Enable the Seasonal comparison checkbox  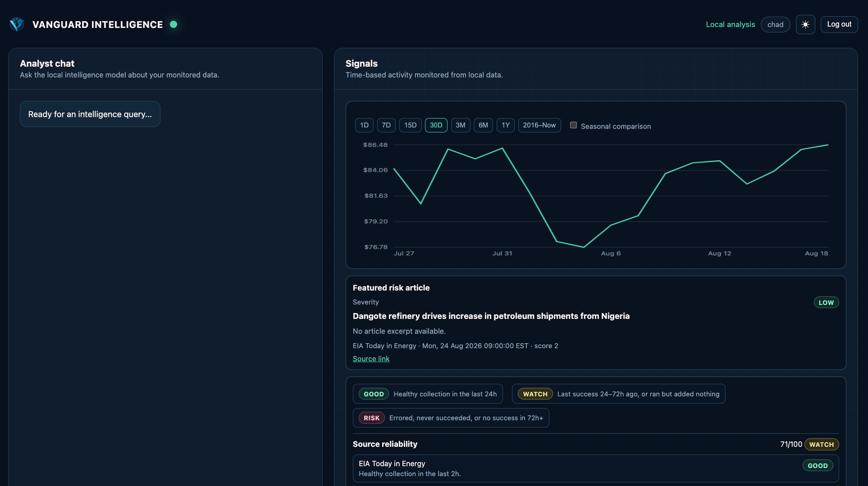573,125
